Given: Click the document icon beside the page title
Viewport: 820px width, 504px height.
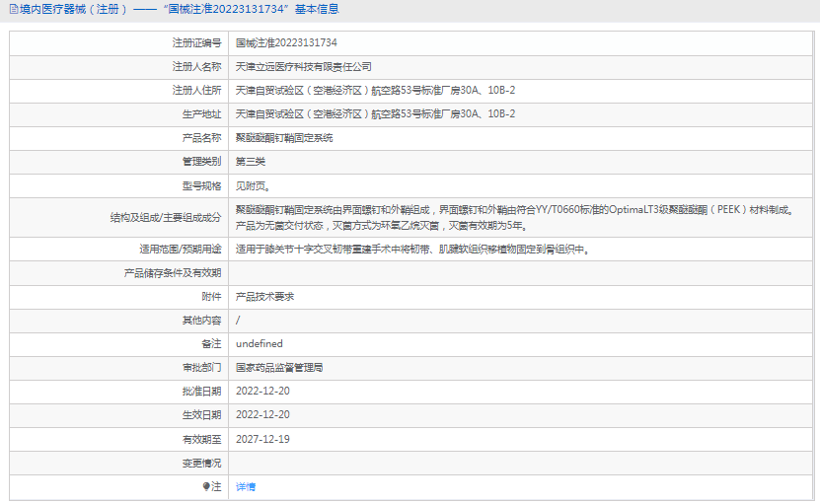Looking at the screenshot, I should (x=14, y=10).
